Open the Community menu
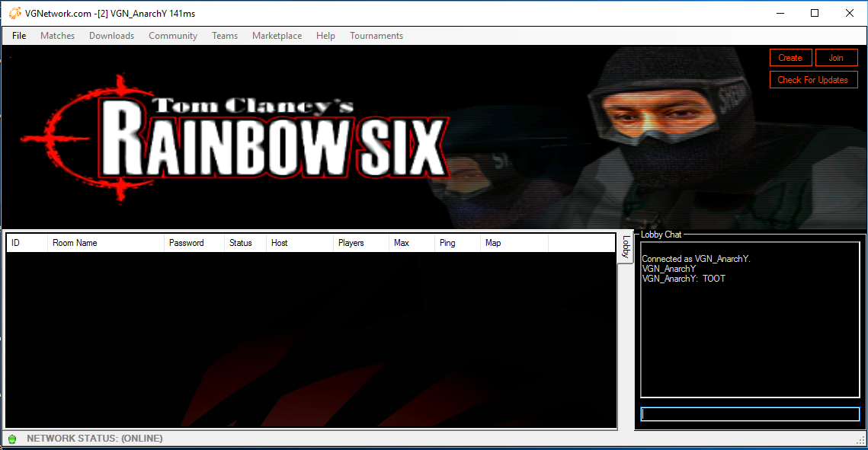The width and height of the screenshot is (868, 450). tap(173, 36)
